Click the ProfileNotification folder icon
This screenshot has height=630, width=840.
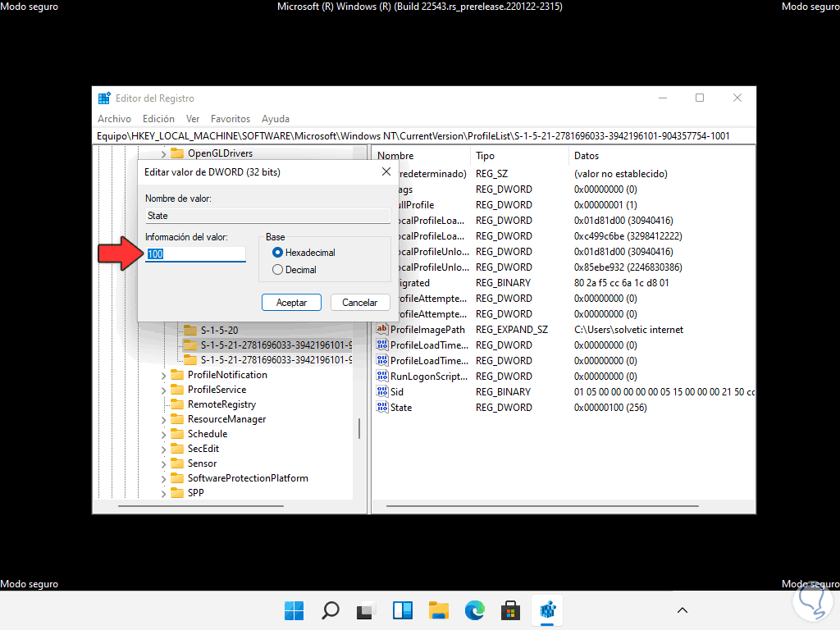(177, 374)
